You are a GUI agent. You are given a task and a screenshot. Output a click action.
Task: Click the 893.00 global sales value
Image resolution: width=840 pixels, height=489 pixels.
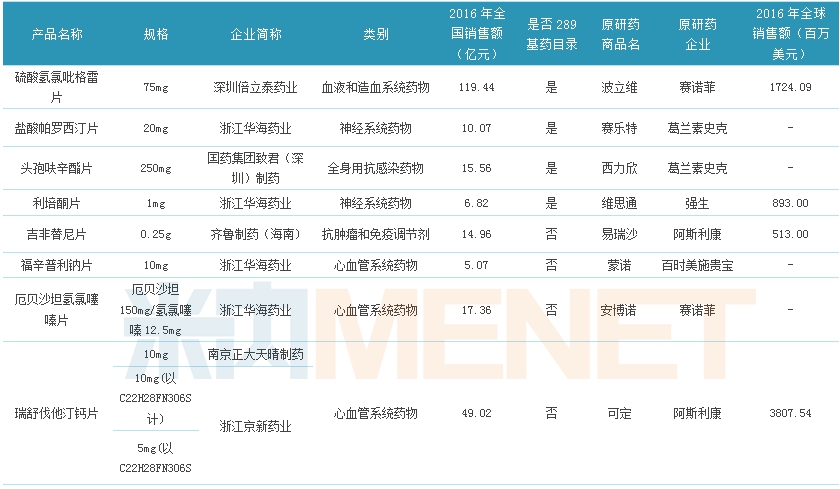click(790, 204)
